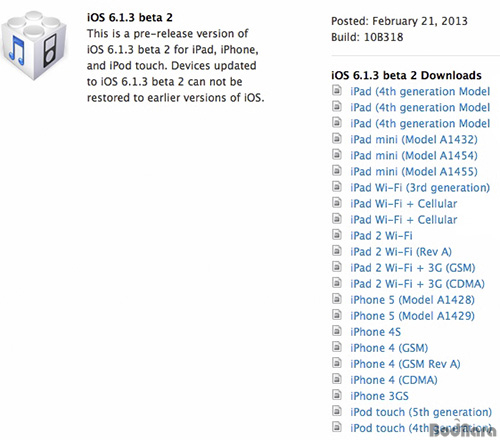Click the file icon beside iPhone 5 (Model A1428)
Screen dimensions: 500x440
[337, 299]
